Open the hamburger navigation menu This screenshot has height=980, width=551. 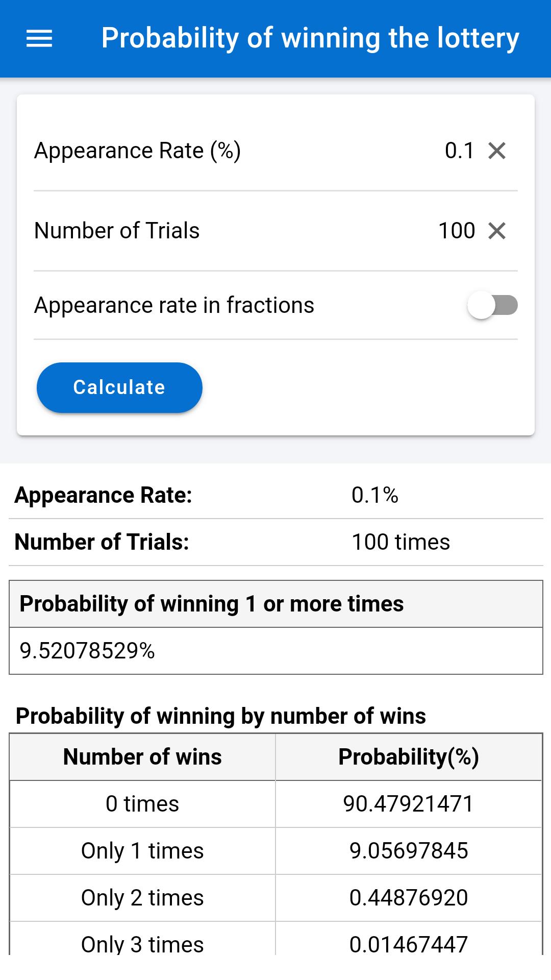39,38
